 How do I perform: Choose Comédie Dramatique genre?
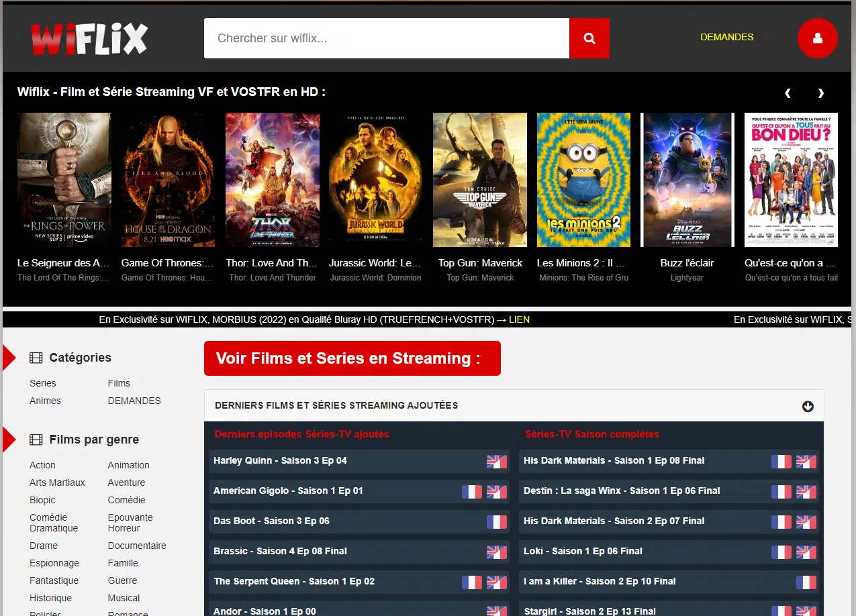[x=54, y=523]
